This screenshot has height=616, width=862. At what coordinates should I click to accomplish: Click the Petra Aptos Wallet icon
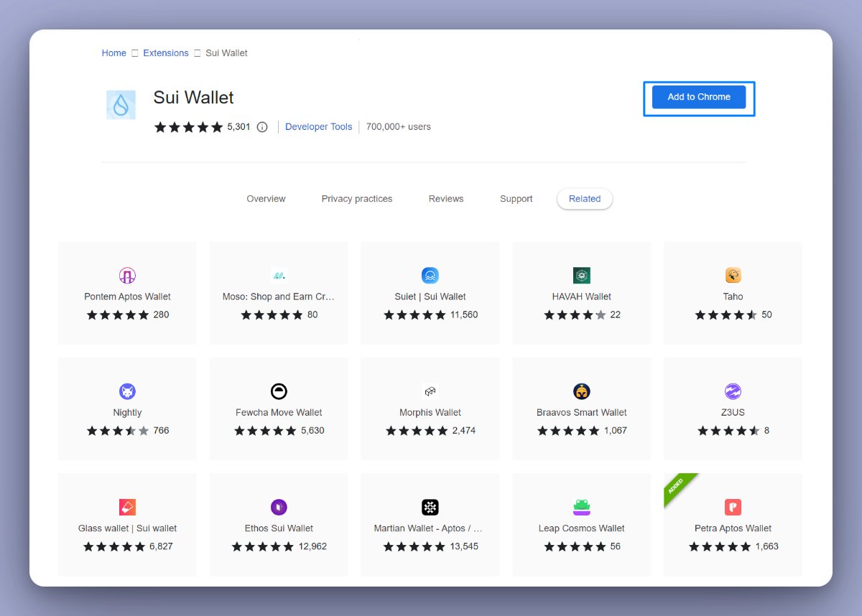point(733,508)
